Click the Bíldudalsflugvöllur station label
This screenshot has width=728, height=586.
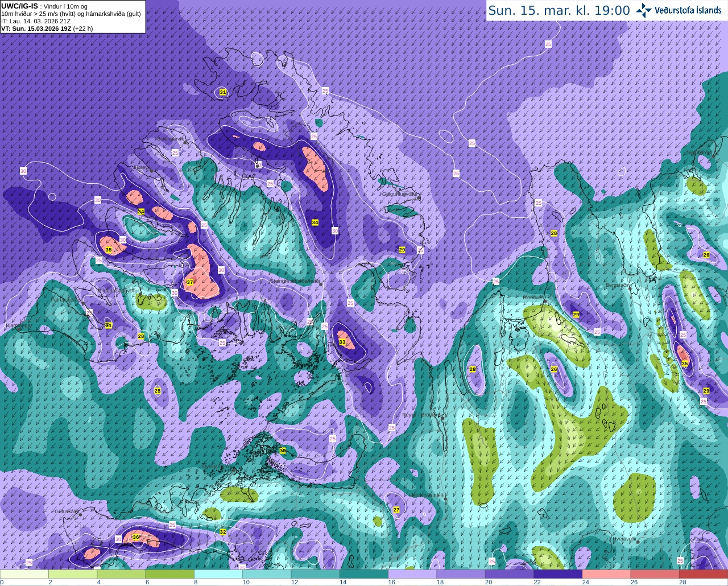(119, 290)
